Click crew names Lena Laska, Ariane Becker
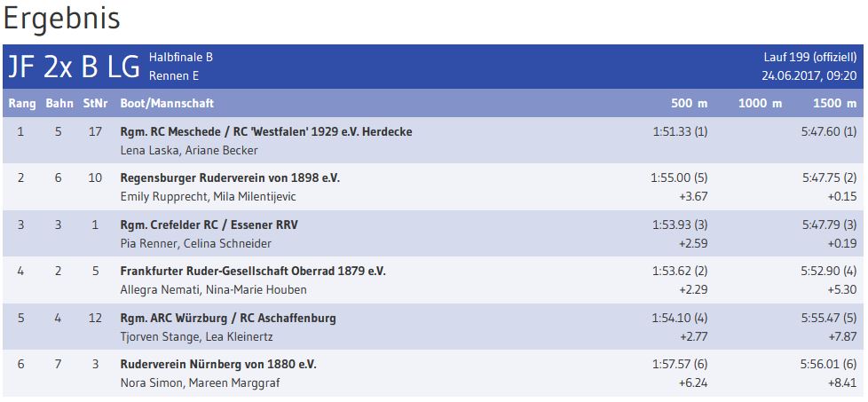This screenshot has height=402, width=868. (x=189, y=150)
